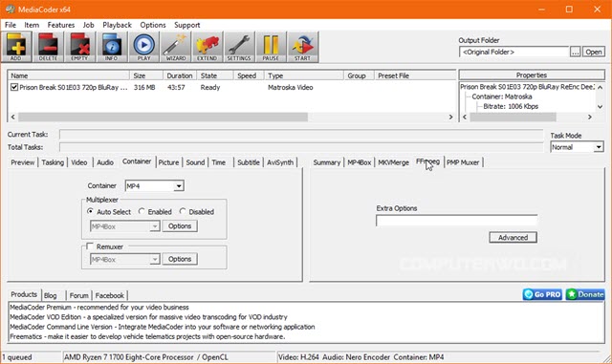Open the Features menu

(x=61, y=25)
